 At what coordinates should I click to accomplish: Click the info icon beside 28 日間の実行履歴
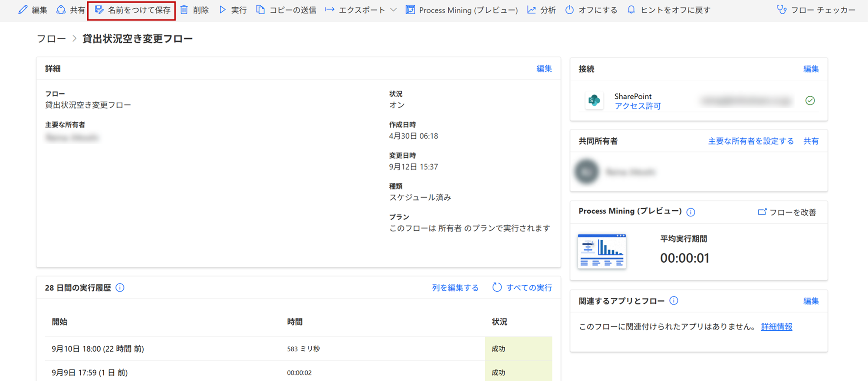pos(120,288)
